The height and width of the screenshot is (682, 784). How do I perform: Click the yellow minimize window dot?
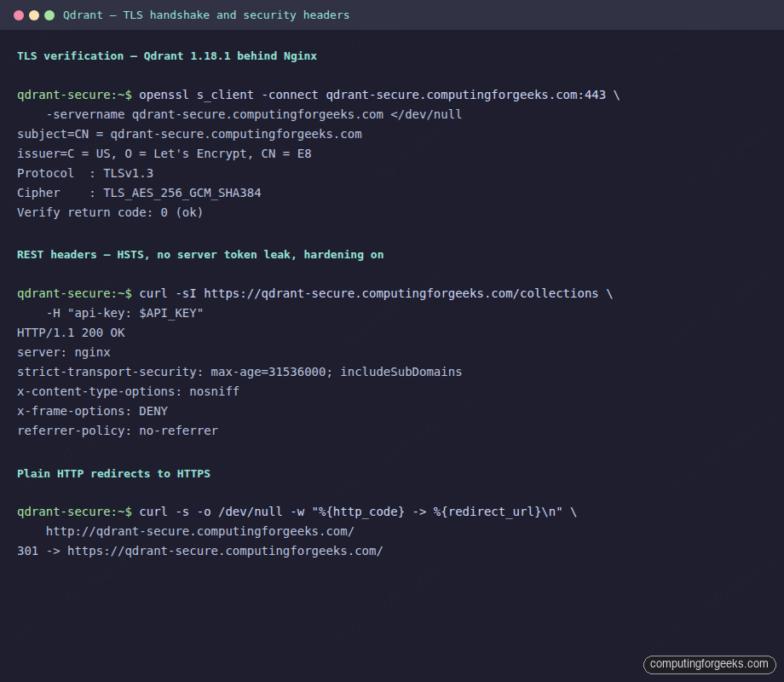click(34, 15)
